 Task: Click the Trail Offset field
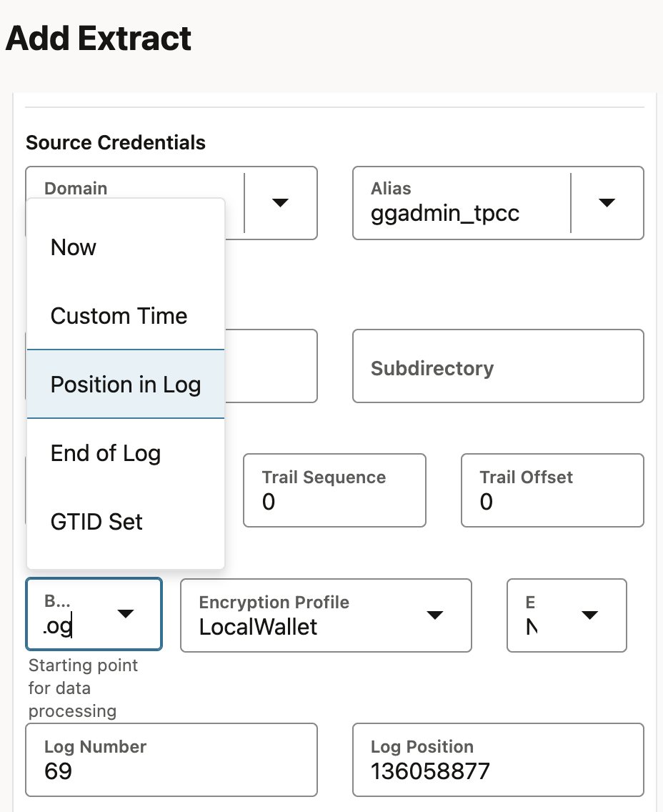click(552, 490)
